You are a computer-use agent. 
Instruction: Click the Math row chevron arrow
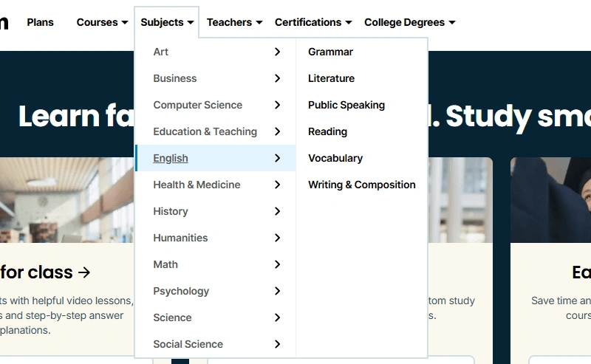(x=277, y=264)
